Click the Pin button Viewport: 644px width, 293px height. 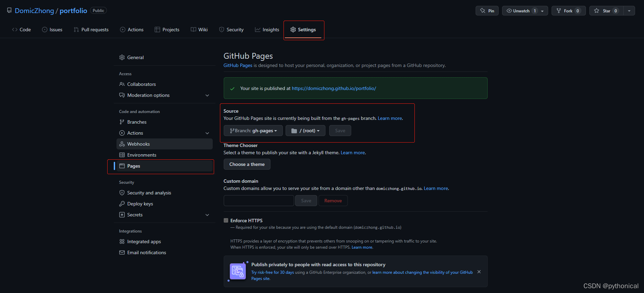[487, 11]
